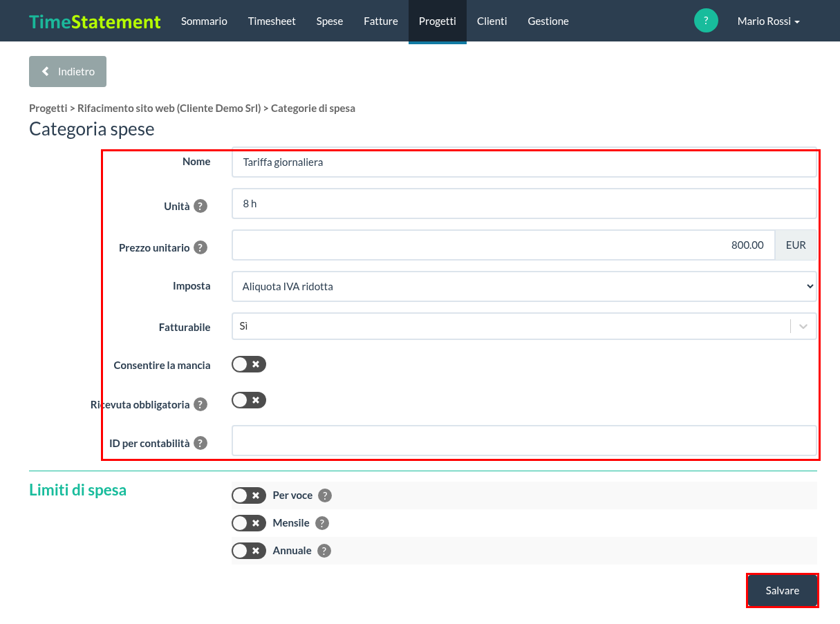Click the help icon next to Annuale
Image resolution: width=840 pixels, height=624 pixels.
(x=324, y=551)
